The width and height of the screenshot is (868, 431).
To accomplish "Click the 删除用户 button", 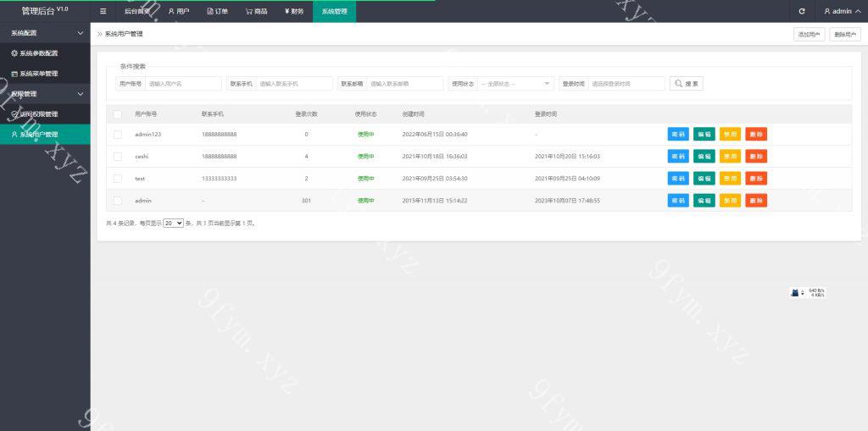I will click(845, 35).
